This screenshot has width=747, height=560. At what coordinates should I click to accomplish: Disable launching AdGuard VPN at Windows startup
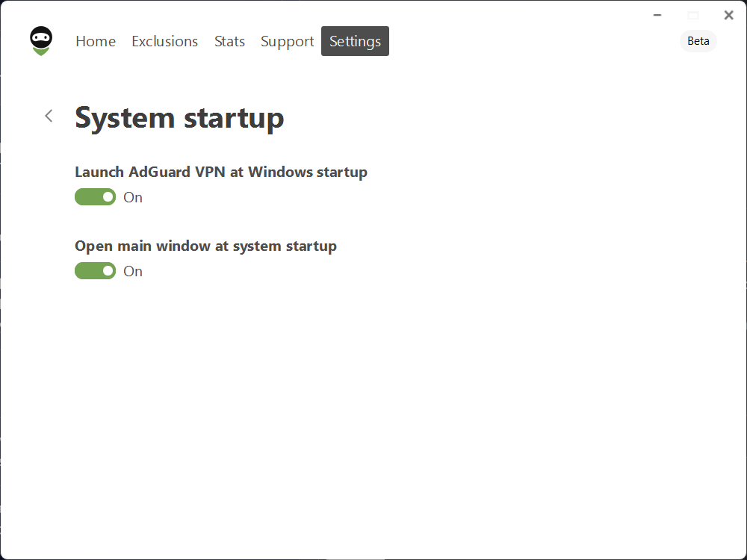click(95, 196)
